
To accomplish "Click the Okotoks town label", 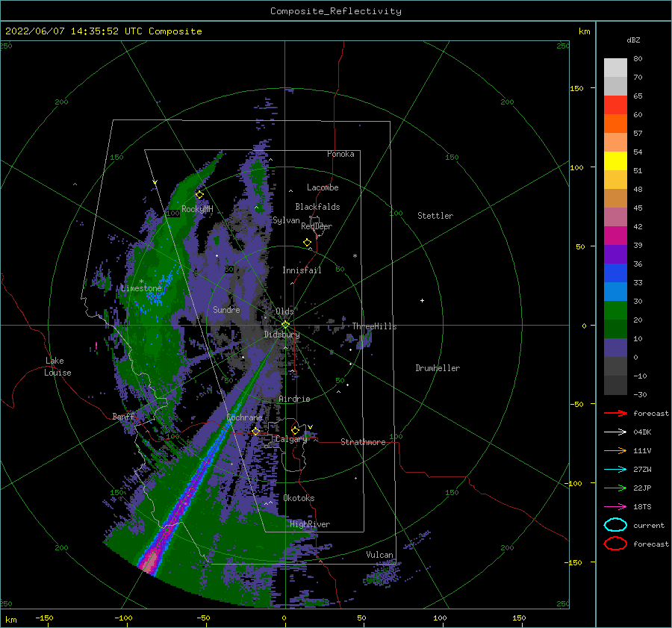I will point(299,498).
